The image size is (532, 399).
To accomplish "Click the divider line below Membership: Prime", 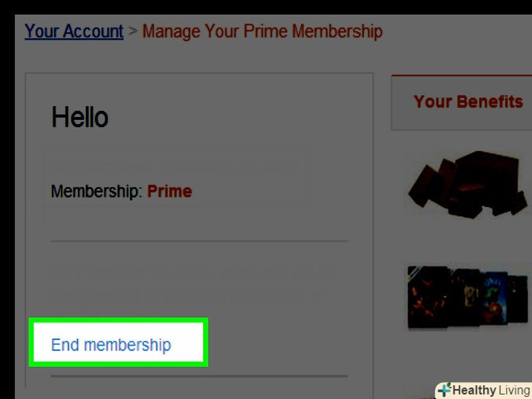I will (199, 241).
